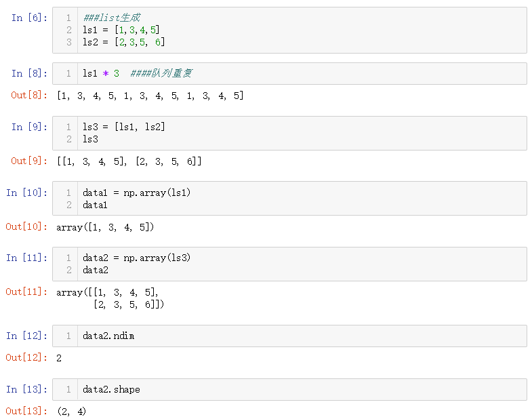Click the Out[8] repeated list output

[x=150, y=96]
